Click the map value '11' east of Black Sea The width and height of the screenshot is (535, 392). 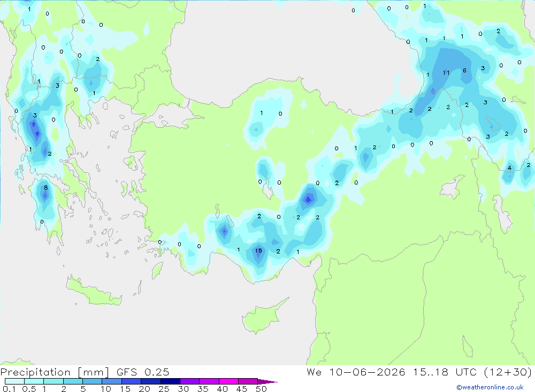[x=446, y=73]
